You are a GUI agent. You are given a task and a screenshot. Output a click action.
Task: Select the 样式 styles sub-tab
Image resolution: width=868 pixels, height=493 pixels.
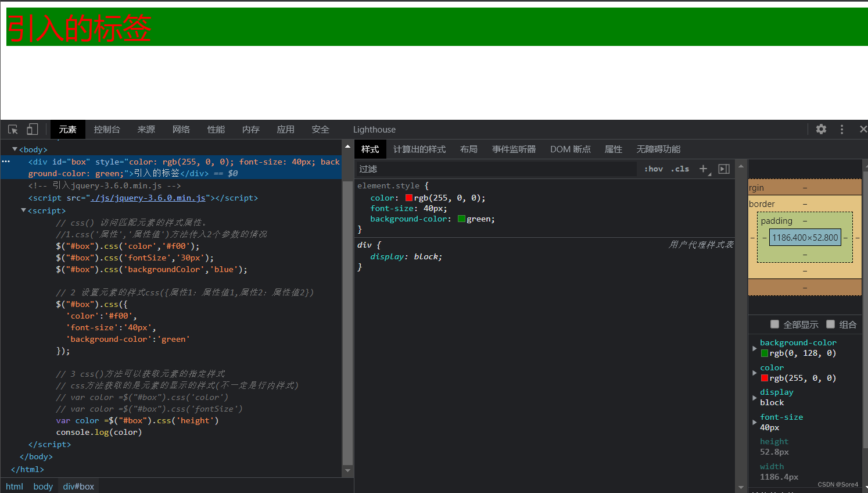pos(370,149)
